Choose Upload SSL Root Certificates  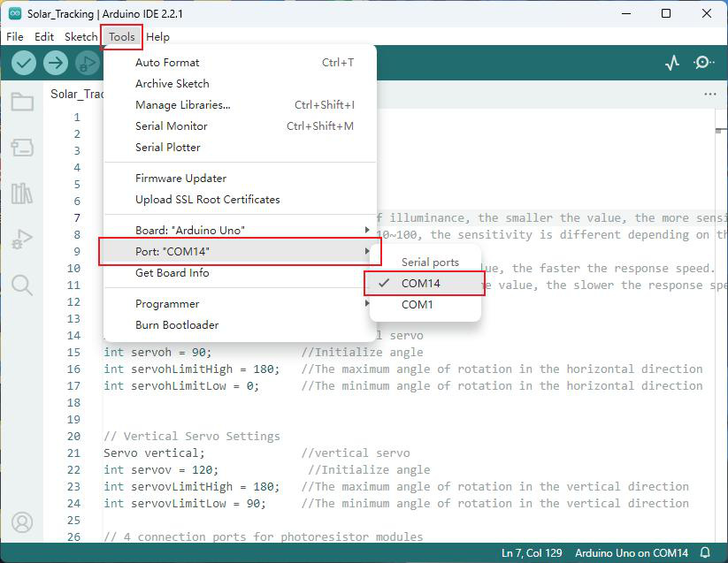click(240, 200)
